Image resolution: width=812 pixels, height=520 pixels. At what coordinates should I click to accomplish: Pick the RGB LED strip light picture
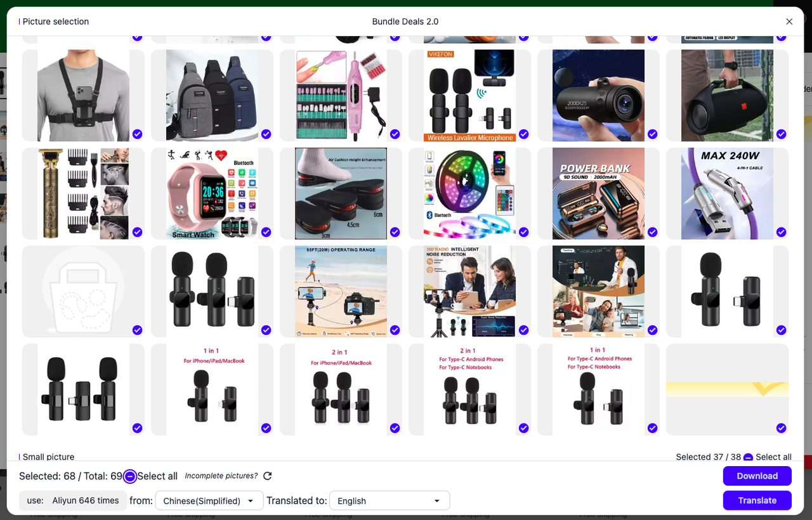tap(469, 193)
